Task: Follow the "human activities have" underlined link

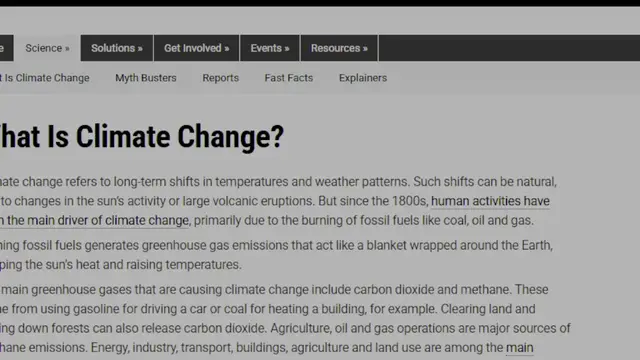Action: [x=490, y=201]
